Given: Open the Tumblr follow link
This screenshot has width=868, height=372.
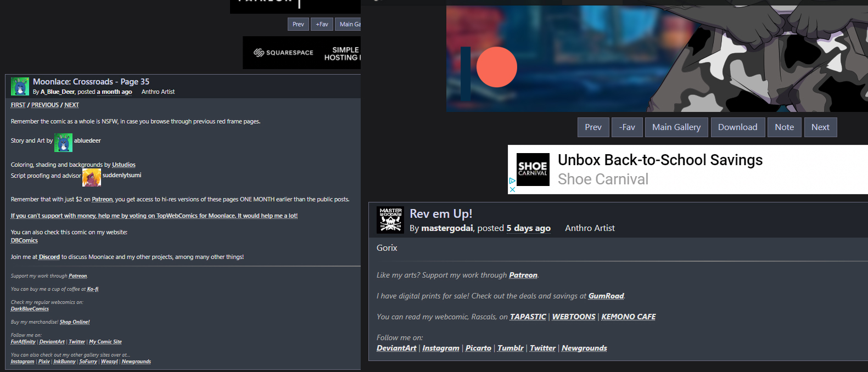Looking at the screenshot, I should click(511, 348).
